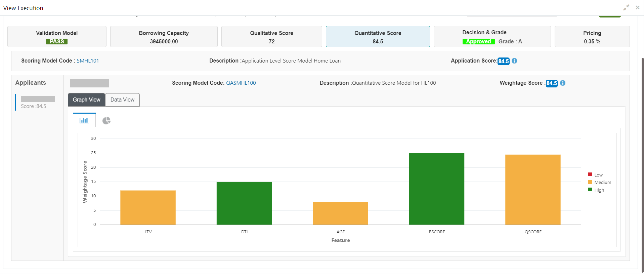Click the Approved status label

tap(478, 42)
